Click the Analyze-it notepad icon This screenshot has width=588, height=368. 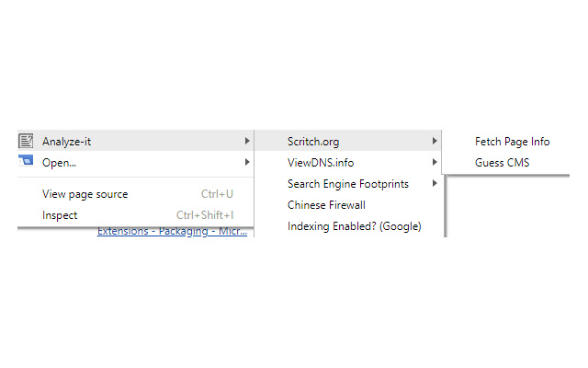point(26,141)
